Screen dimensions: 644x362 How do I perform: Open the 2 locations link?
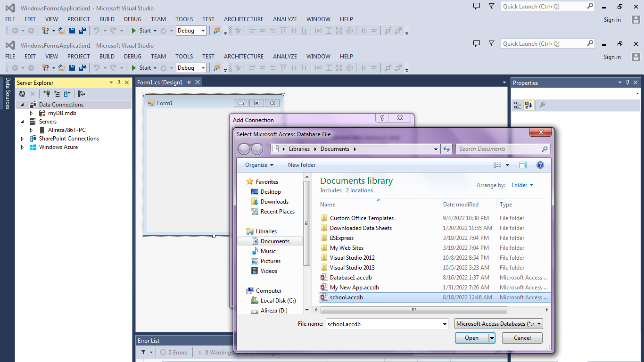(359, 190)
